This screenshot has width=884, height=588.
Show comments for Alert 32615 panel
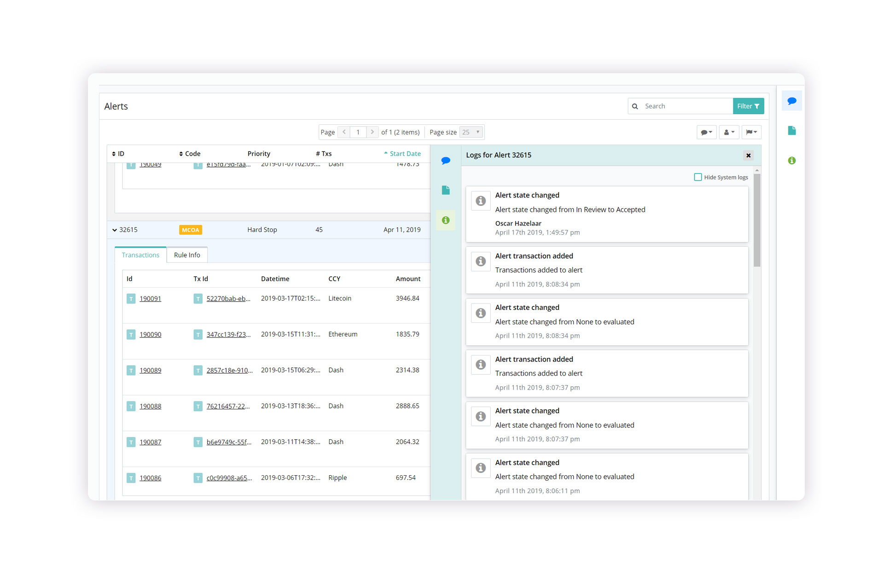click(x=445, y=161)
